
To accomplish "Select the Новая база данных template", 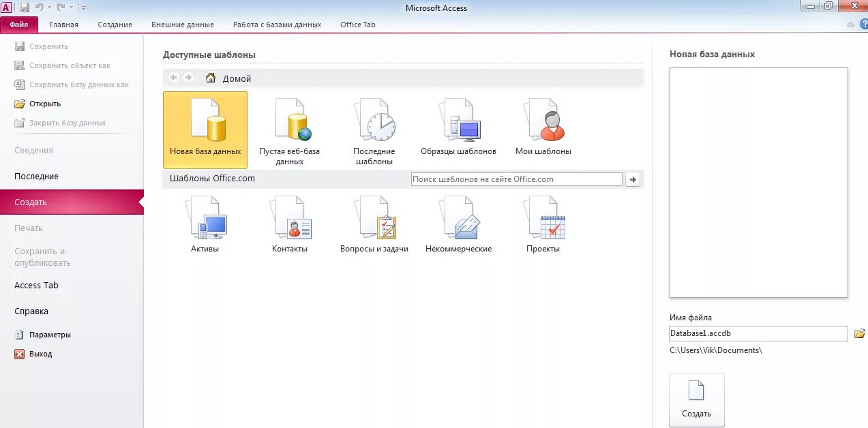I will [x=205, y=129].
